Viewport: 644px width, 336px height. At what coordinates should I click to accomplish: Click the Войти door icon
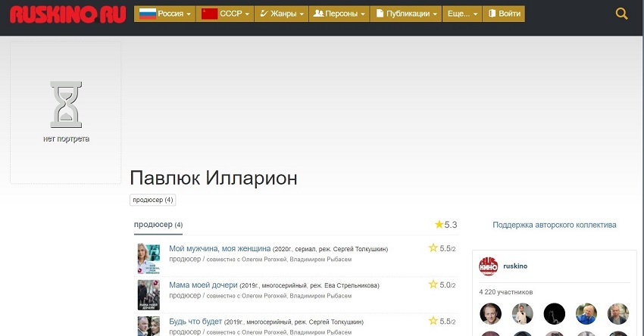click(x=492, y=14)
